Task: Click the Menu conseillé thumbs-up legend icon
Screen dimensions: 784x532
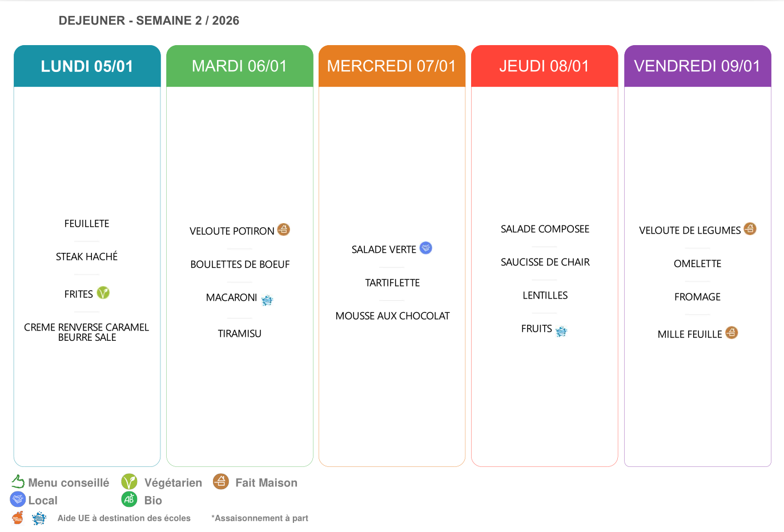Action: (18, 482)
